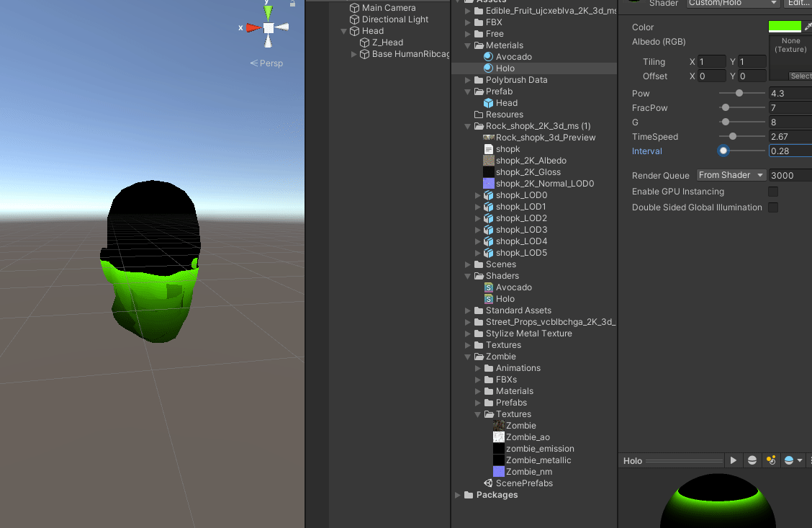
Task: Click the None (Texture) albedo slot
Action: point(791,57)
